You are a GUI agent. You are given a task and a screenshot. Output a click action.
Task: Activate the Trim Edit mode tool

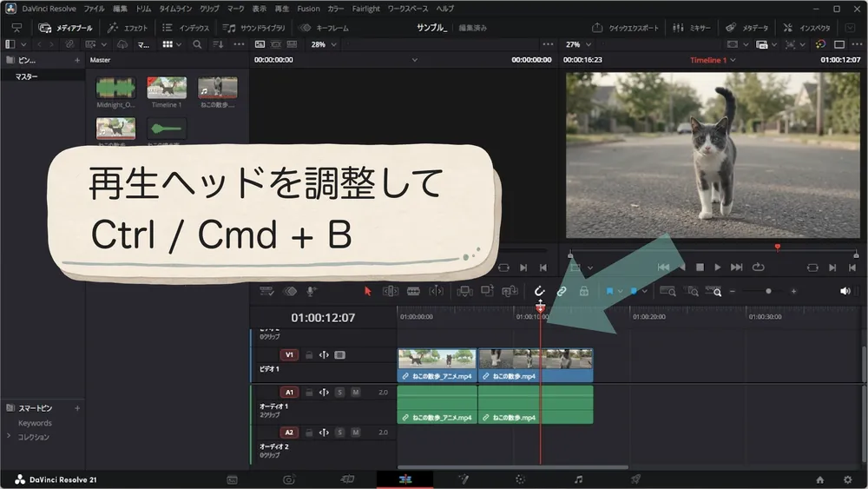tap(391, 291)
